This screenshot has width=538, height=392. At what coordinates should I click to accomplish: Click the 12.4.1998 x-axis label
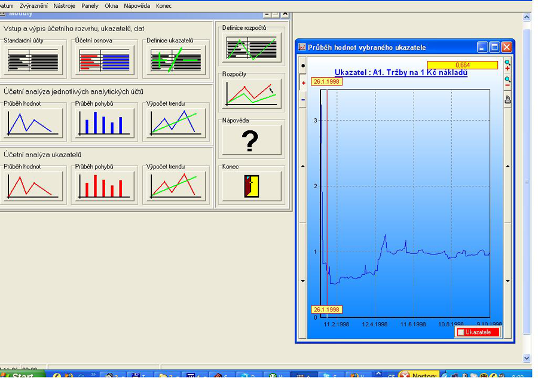[x=375, y=324]
